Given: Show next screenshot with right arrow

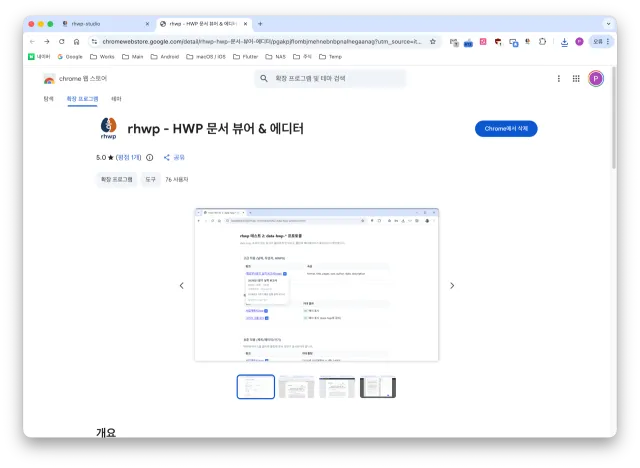Looking at the screenshot, I should coord(452,285).
